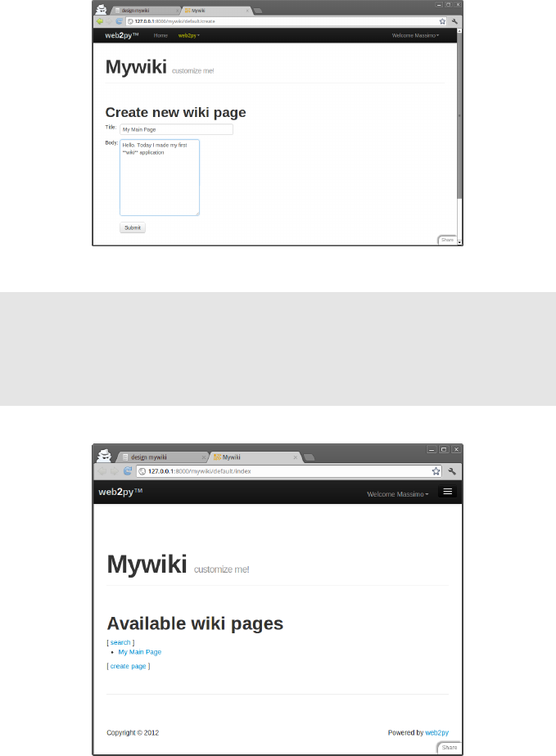Click the Title input field
The image size is (556, 756).
tap(176, 129)
